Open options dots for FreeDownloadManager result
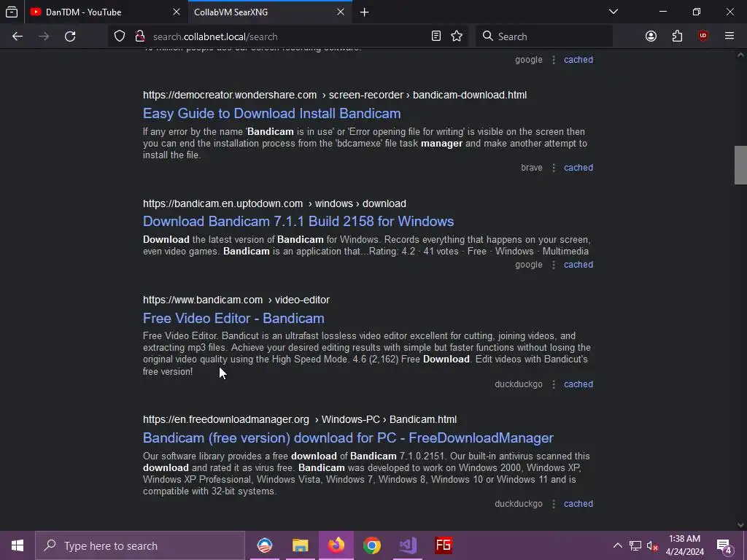 (554, 504)
